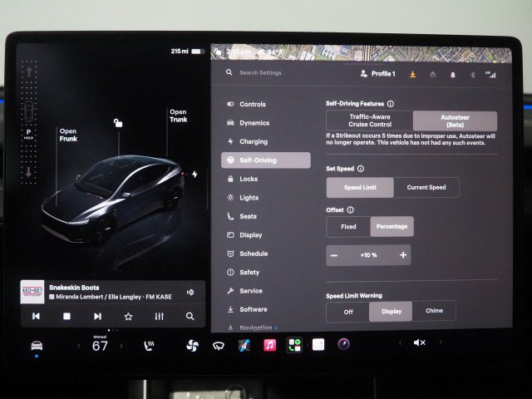Increase offset with plus button
The height and width of the screenshot is (399, 532).
(403, 255)
